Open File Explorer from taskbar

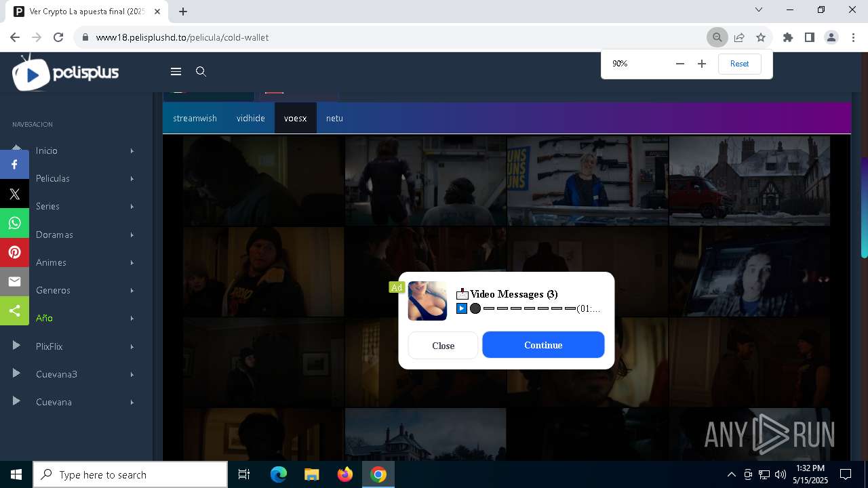click(x=311, y=474)
